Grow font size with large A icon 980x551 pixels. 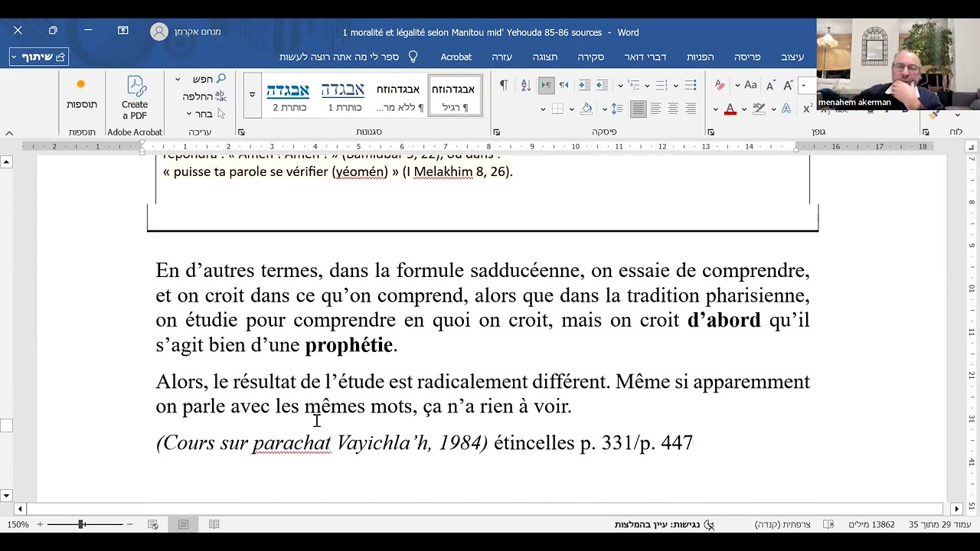coord(787,85)
